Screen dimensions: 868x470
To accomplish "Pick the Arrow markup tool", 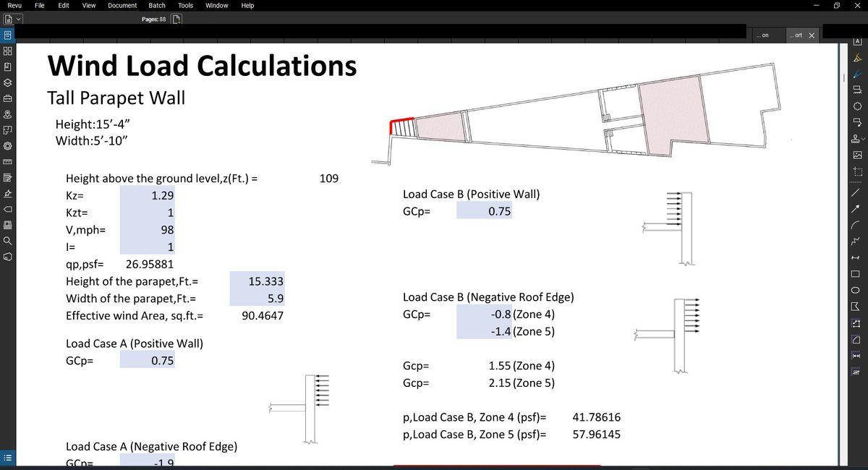I will [858, 208].
